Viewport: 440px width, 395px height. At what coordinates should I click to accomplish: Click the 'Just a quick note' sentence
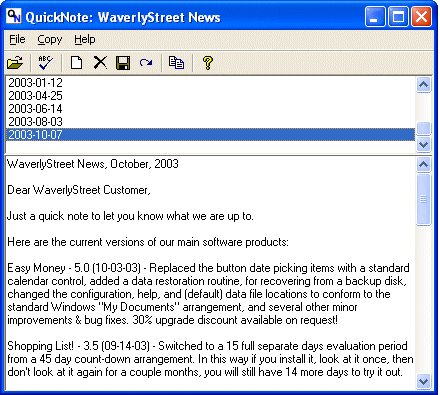(130, 216)
